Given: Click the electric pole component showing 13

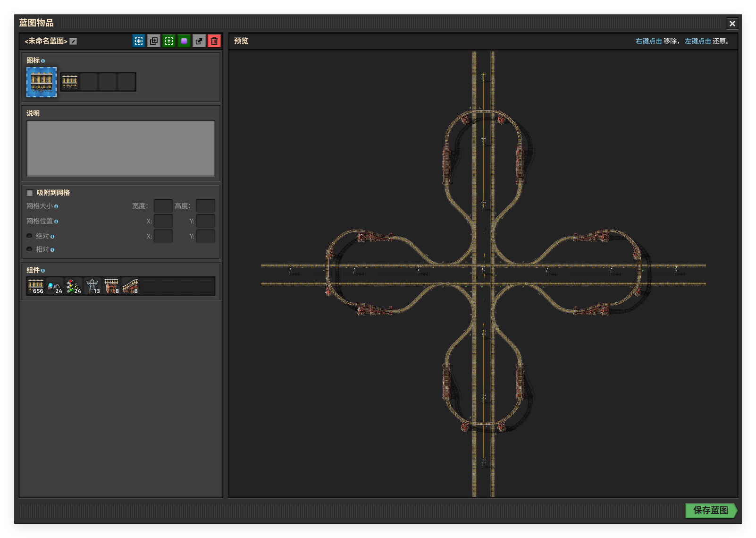Looking at the screenshot, I should 92,286.
